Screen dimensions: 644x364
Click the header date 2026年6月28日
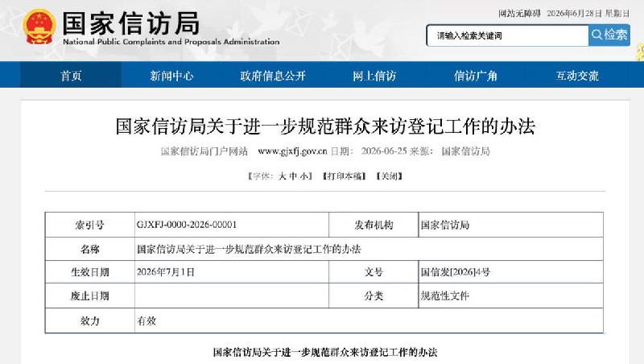574,14
